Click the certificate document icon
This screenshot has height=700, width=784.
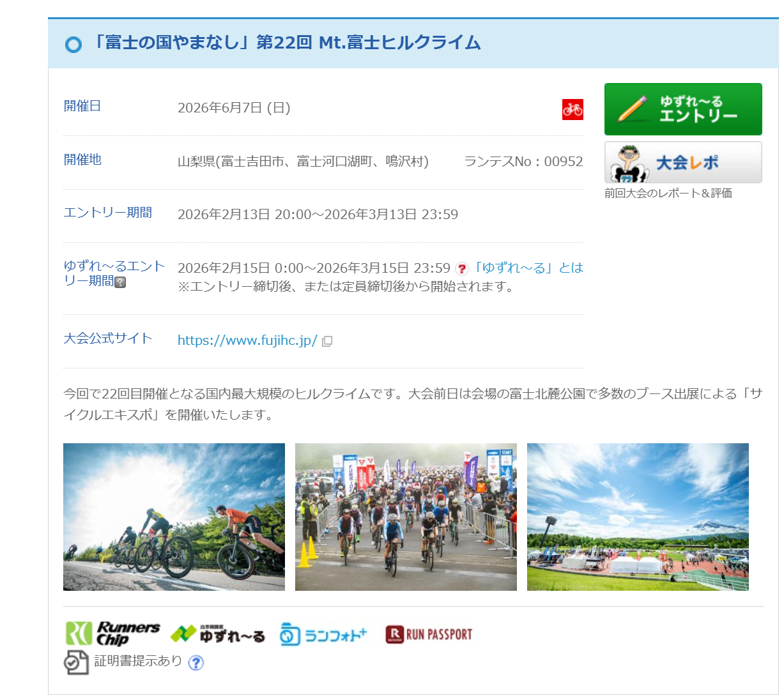point(76,662)
